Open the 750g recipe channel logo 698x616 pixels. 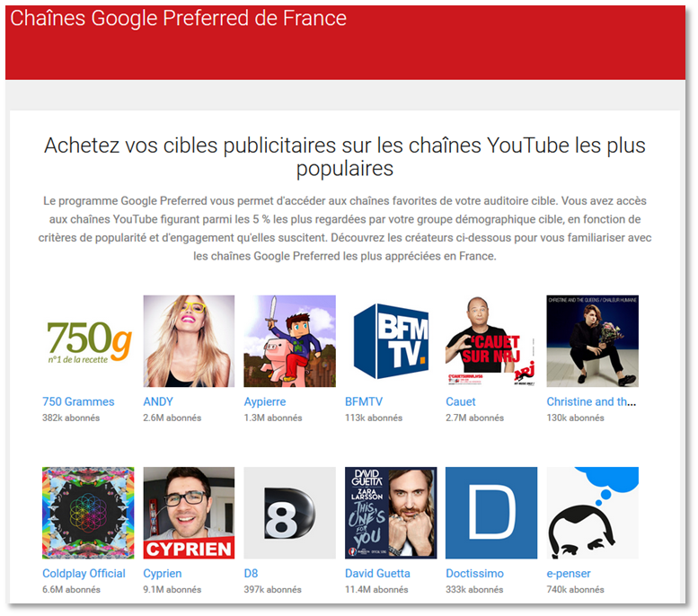(x=88, y=341)
